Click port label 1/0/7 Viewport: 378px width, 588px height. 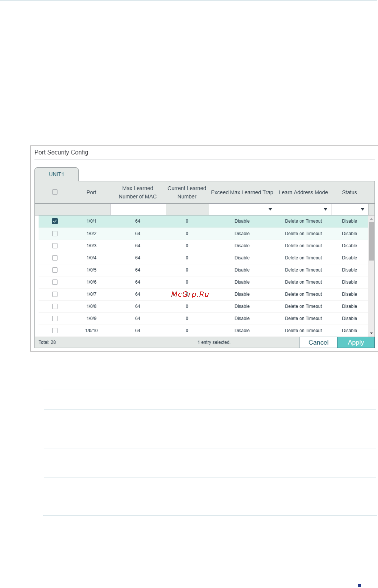coord(91,294)
